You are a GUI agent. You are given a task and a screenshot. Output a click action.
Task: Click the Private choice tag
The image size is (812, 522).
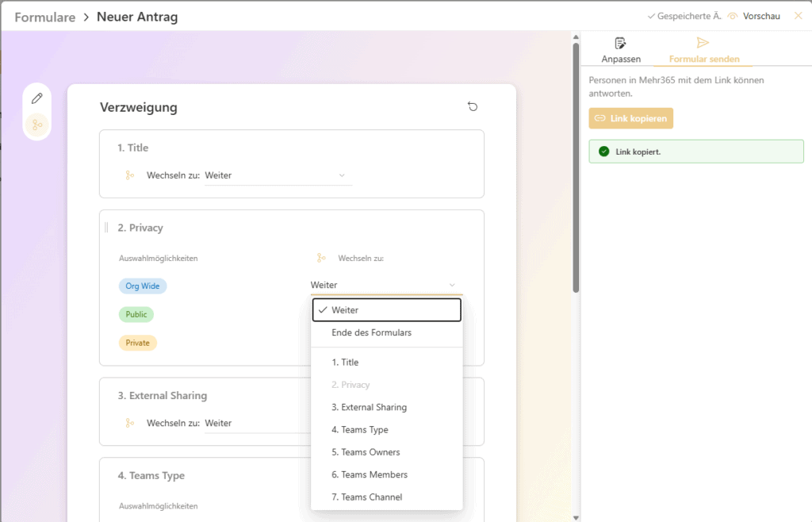pyautogui.click(x=138, y=343)
